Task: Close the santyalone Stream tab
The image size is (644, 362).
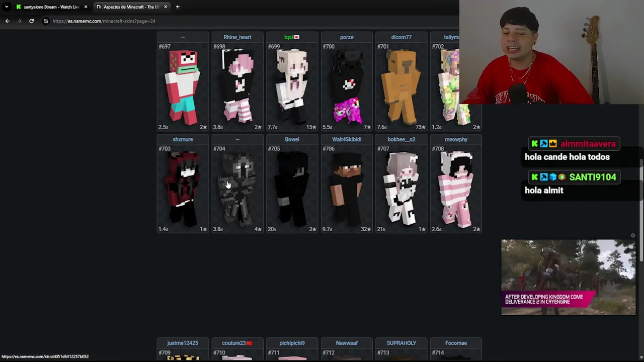Action: 86,7
